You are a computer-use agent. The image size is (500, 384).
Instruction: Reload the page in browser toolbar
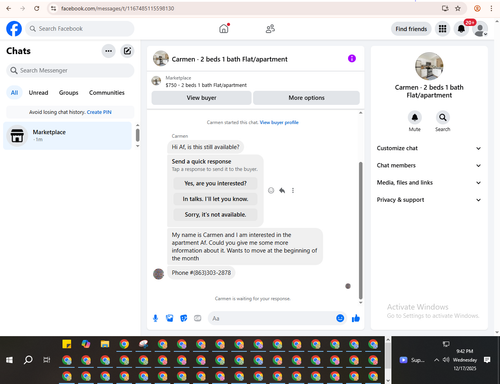pyautogui.click(x=37, y=8)
